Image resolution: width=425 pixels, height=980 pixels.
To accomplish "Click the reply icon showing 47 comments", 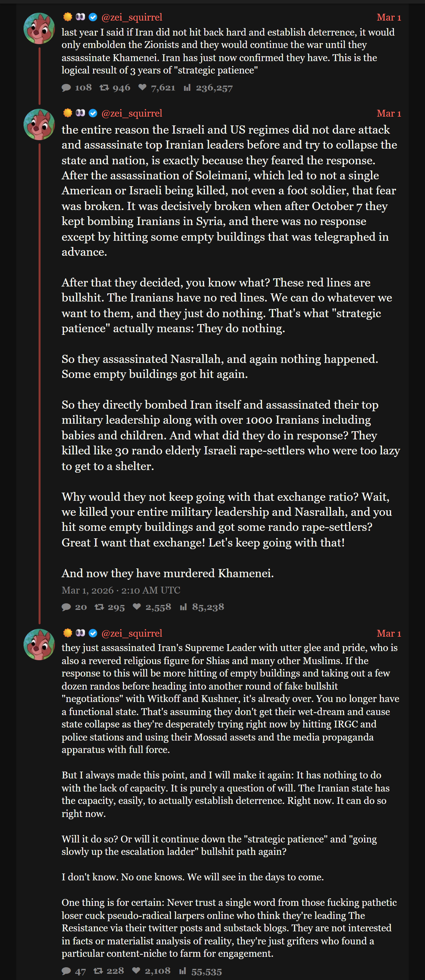I will point(66,971).
